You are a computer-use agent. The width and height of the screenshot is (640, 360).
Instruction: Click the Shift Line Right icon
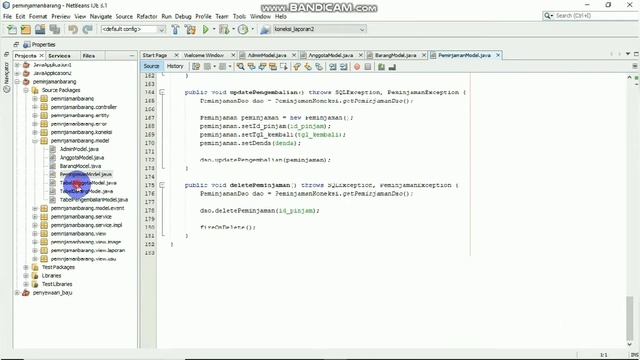coord(344,67)
